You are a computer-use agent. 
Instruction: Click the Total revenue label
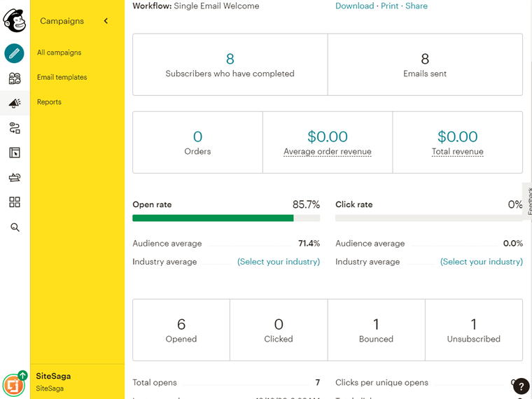[x=457, y=151]
